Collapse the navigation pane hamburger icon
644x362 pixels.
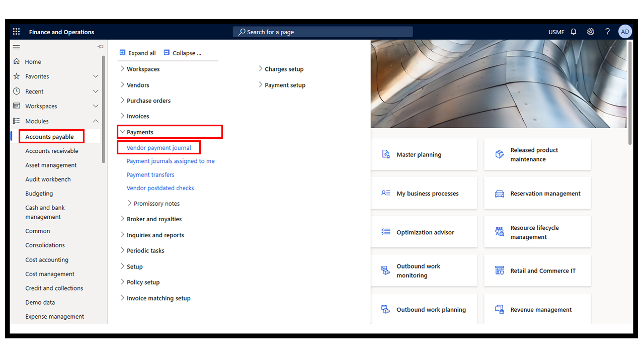(17, 47)
